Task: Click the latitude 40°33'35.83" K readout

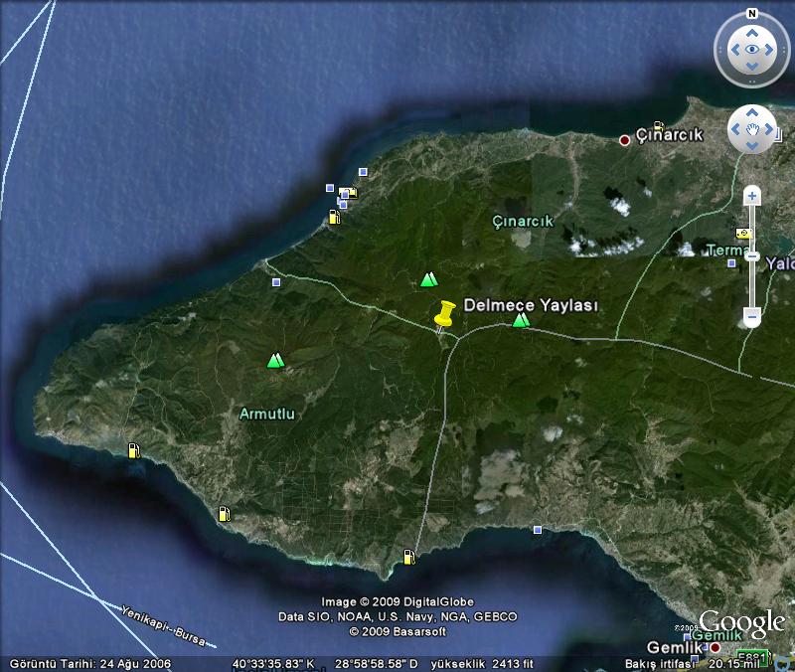Action: pos(273,663)
